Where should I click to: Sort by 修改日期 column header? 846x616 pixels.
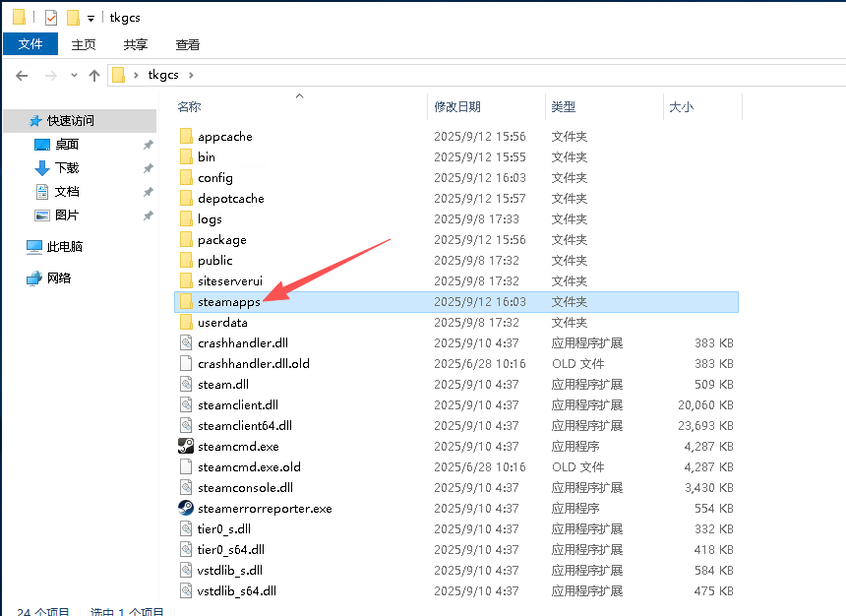tap(457, 106)
